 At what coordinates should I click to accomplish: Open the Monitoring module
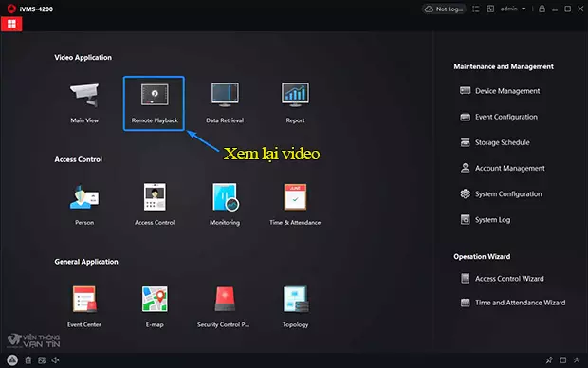[x=225, y=197]
